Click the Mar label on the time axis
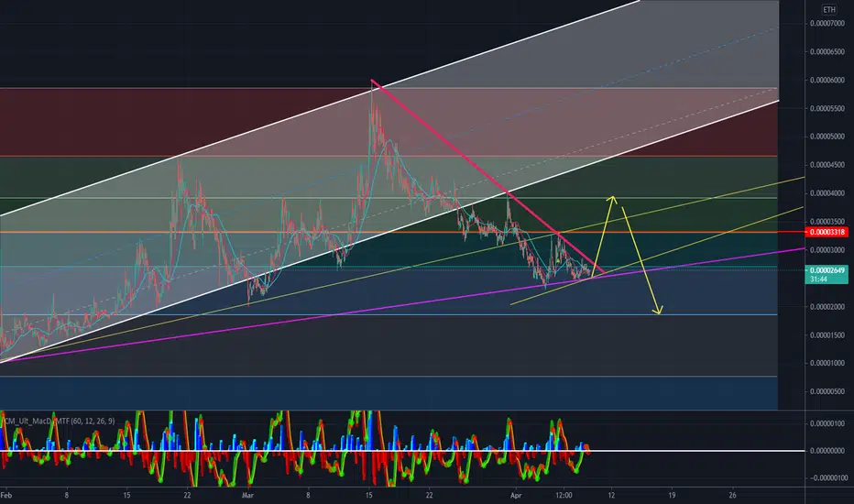Screen dimensions: 854x504 (x=247, y=495)
